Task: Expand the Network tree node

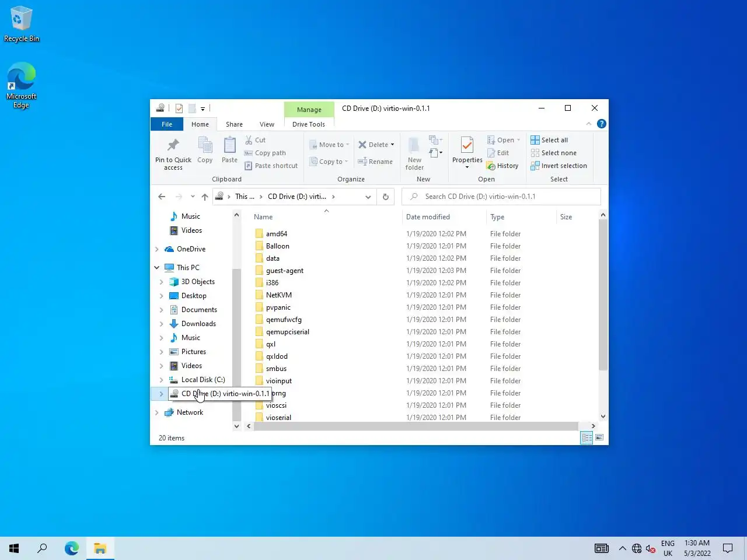Action: tap(157, 412)
